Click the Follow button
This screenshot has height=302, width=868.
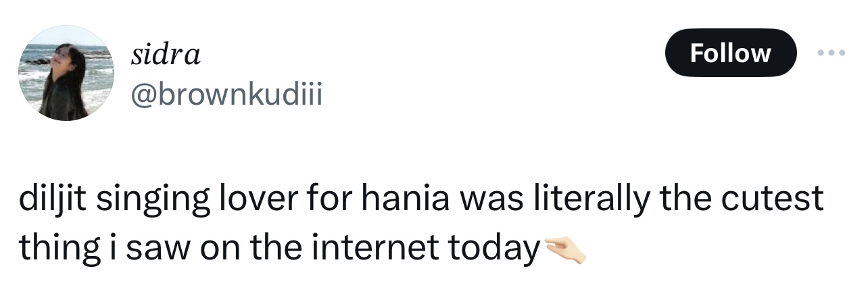pyautogui.click(x=730, y=53)
